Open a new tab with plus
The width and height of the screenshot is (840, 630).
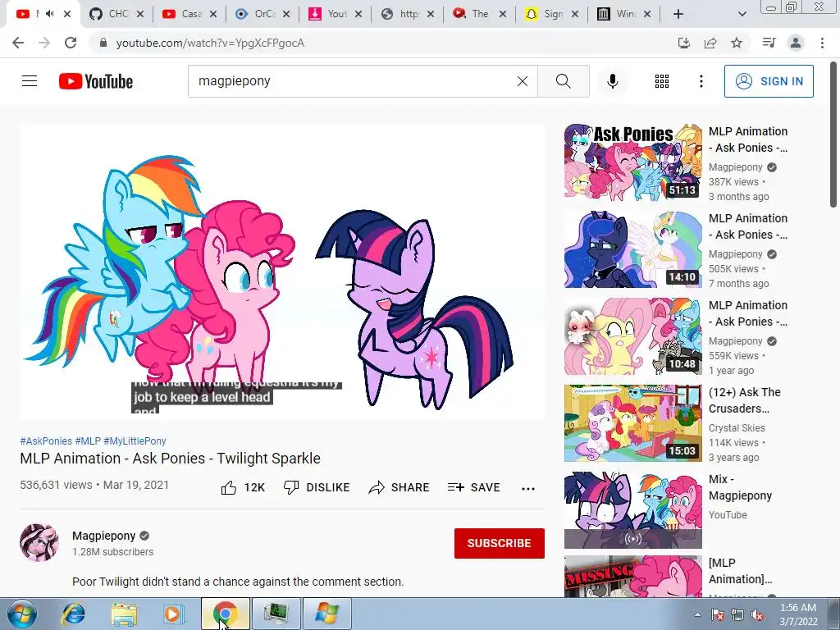click(678, 14)
